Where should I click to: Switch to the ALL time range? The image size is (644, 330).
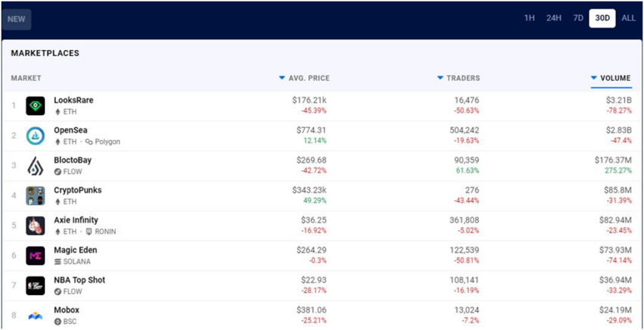point(628,18)
